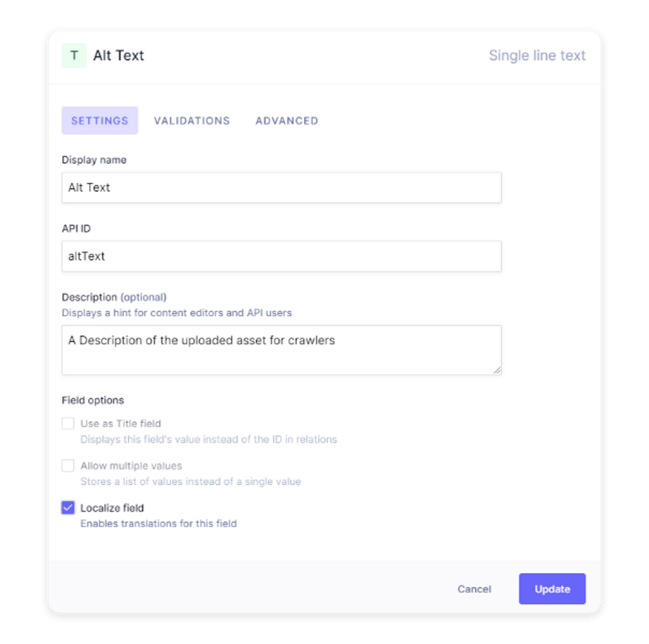Click the Display name input containing Alt Text
The image size is (649, 644).
(x=281, y=187)
